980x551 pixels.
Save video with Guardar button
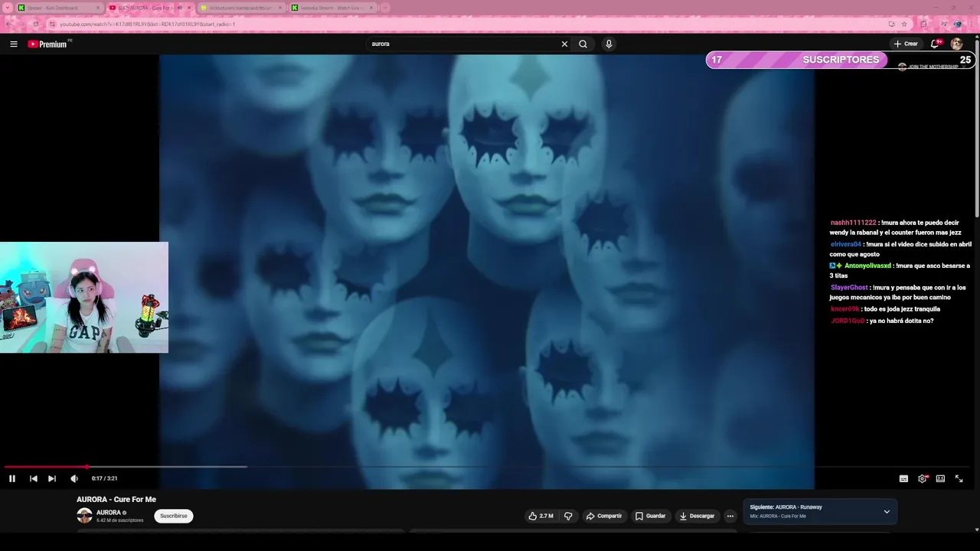[651, 516]
